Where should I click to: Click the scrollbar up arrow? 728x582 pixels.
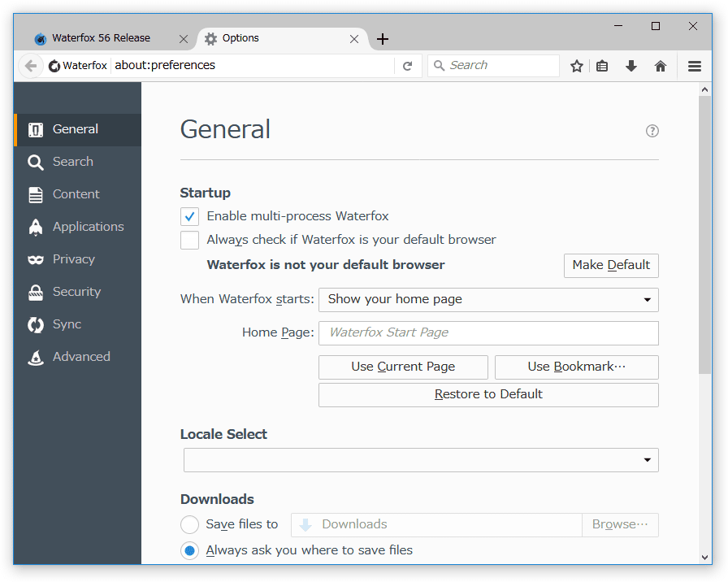(704, 89)
